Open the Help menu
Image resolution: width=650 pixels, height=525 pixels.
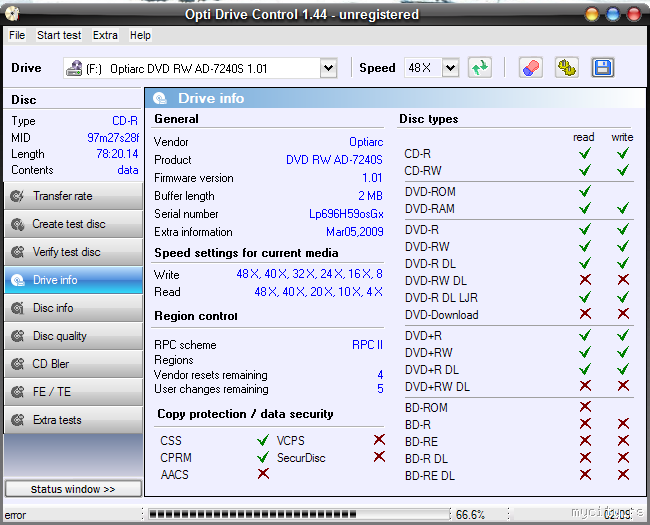[140, 35]
